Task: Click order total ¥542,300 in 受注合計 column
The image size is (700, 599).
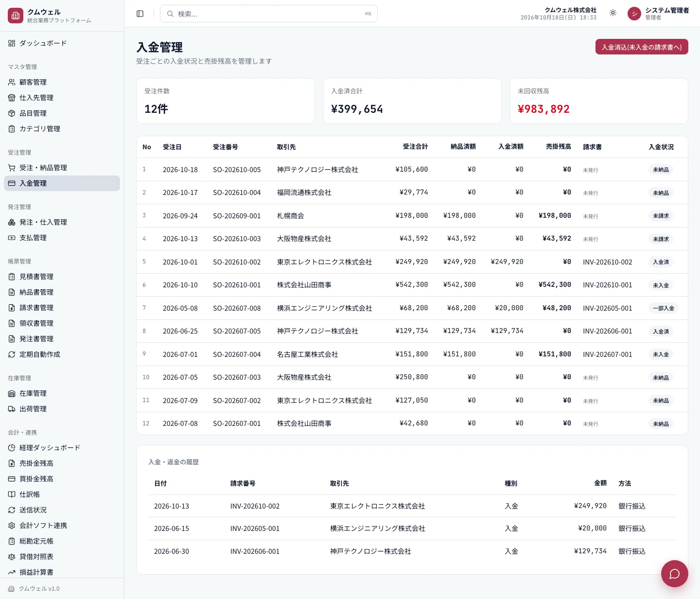Action: coord(412,285)
